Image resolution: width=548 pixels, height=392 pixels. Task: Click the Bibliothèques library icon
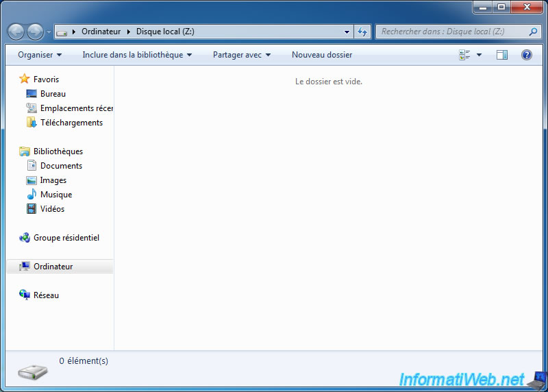25,151
